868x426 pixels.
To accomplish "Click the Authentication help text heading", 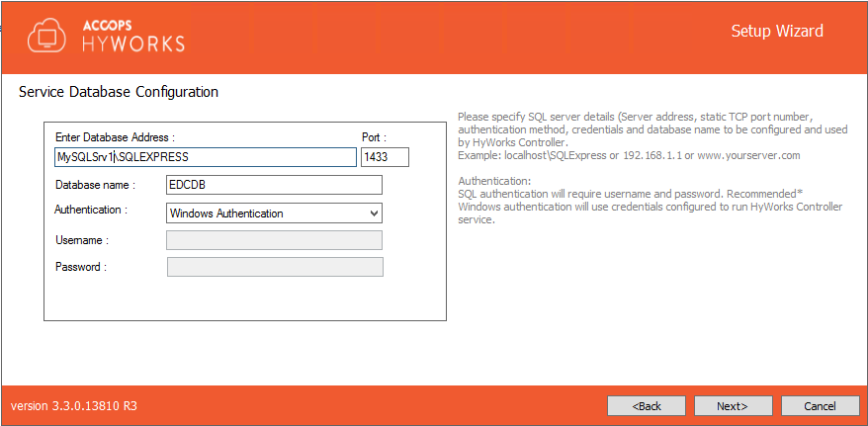I will pyautogui.click(x=494, y=181).
